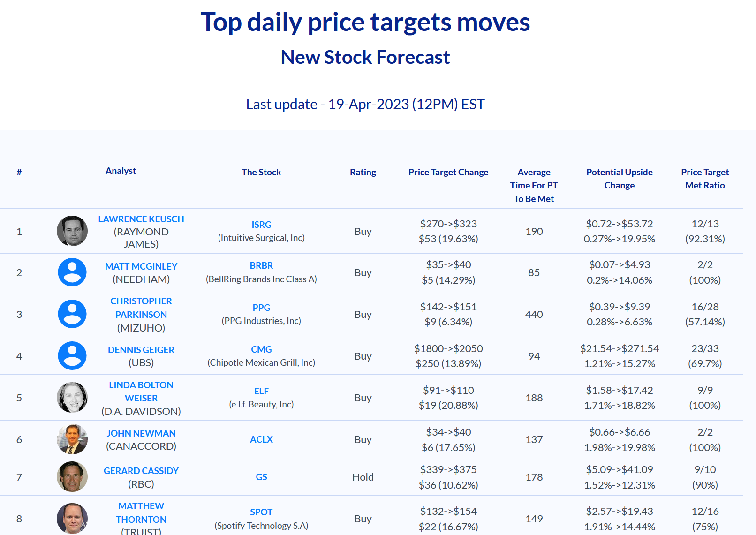Click the Potential Upside Change column header
Viewport: 756px width, 535px height.
(620, 179)
